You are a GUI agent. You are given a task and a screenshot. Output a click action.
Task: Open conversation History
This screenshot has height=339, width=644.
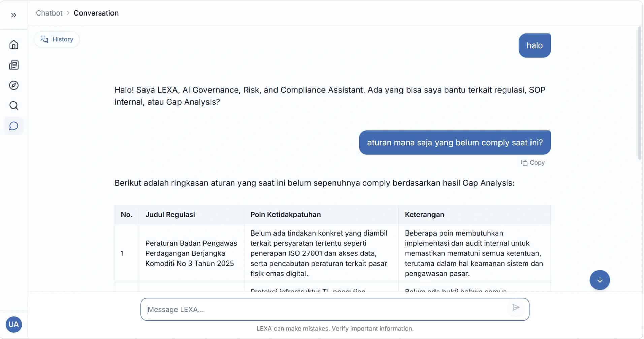point(57,39)
